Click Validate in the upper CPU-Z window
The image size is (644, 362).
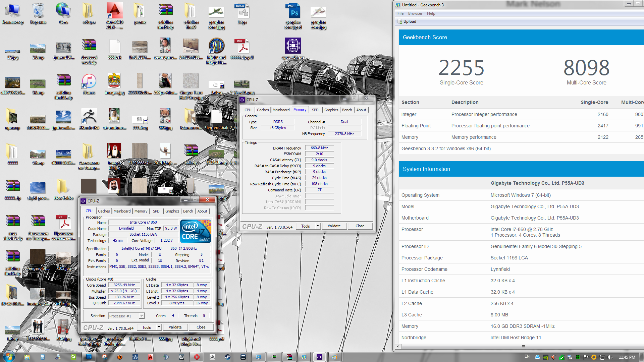pos(334,226)
